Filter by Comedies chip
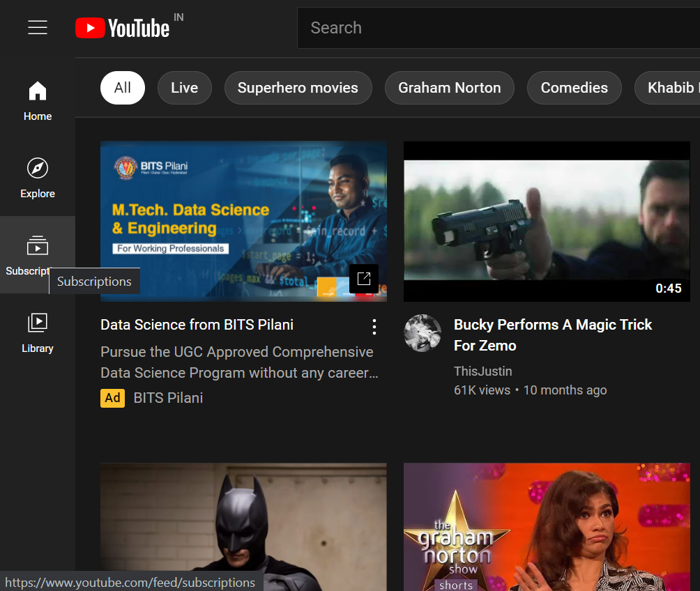The width and height of the screenshot is (700, 591). (574, 88)
